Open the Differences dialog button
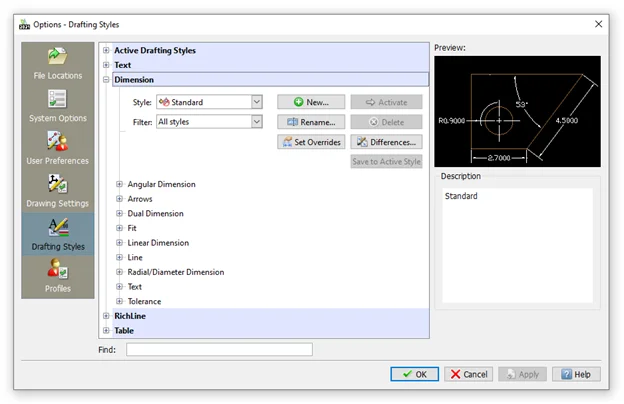This screenshot has height=404, width=624. pyautogui.click(x=386, y=142)
